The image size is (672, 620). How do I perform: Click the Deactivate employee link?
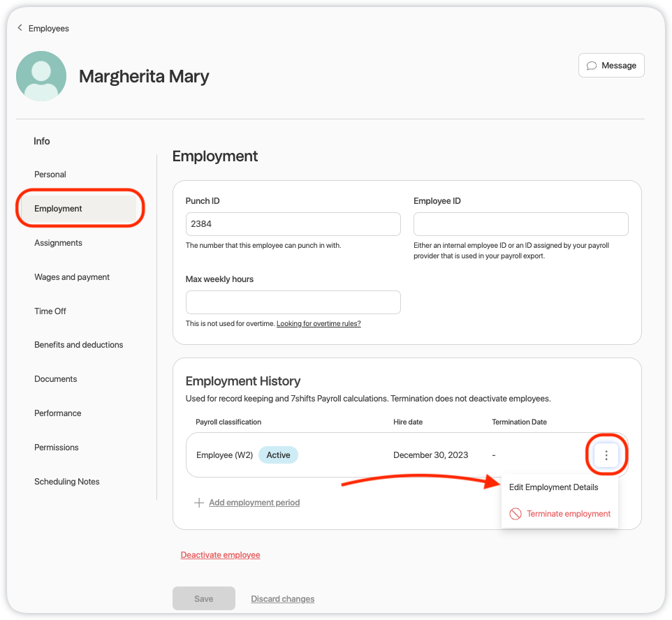pyautogui.click(x=220, y=555)
